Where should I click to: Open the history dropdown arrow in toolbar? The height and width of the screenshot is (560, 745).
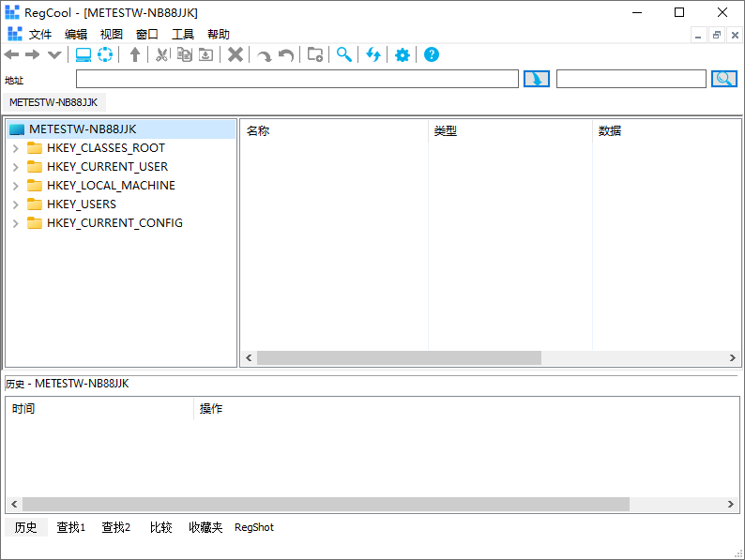tap(54, 55)
